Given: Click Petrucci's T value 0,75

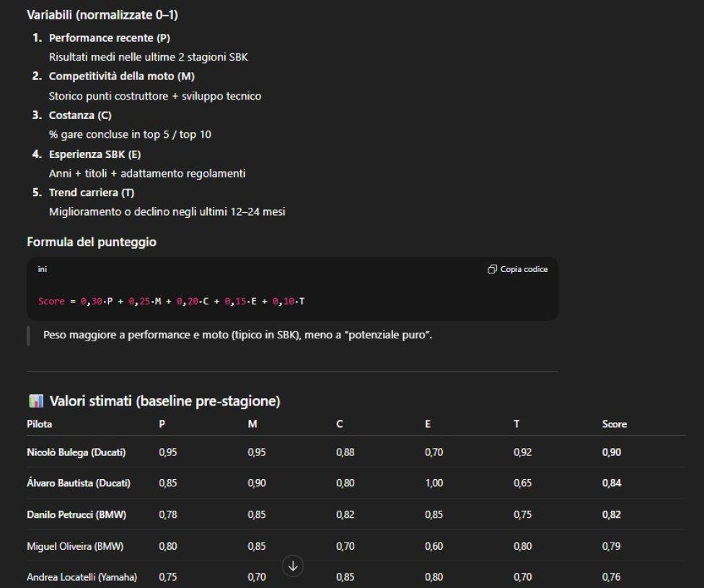Looking at the screenshot, I should click(x=523, y=515).
